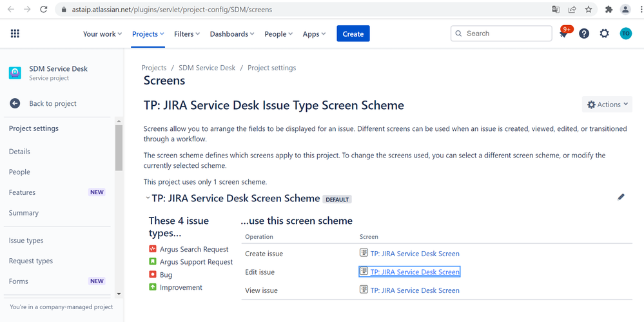Click the green Improvement issue type icon

[152, 287]
